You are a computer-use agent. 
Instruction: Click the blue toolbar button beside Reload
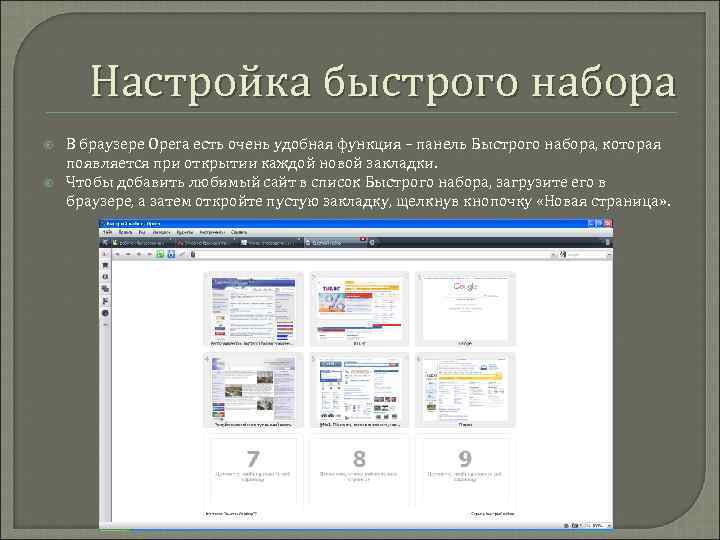click(171, 254)
